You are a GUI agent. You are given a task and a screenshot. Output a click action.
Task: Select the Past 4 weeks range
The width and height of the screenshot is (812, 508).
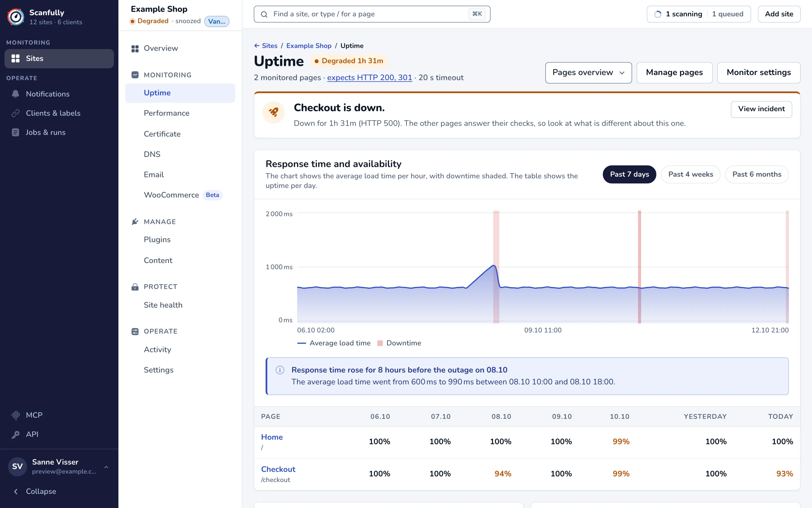690,174
